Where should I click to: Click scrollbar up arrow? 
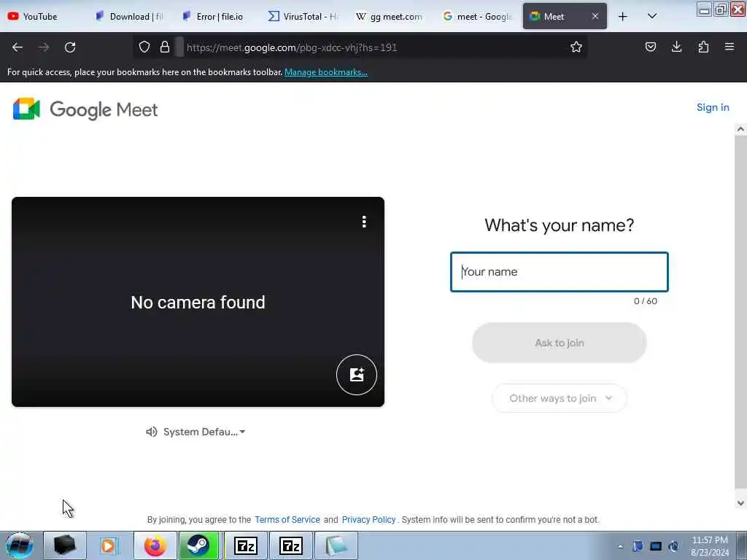[740, 129]
